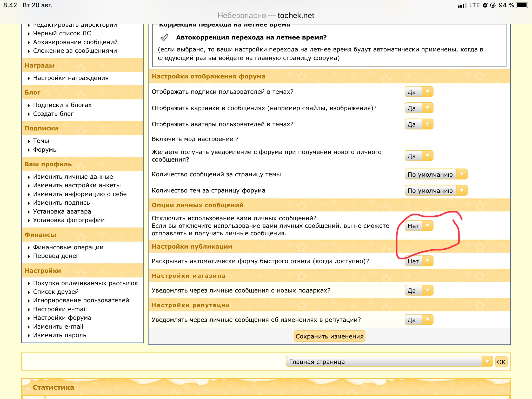Screen dimensions: 532x399
Task: Tap the rotation lock status icon
Action: (x=493, y=5)
